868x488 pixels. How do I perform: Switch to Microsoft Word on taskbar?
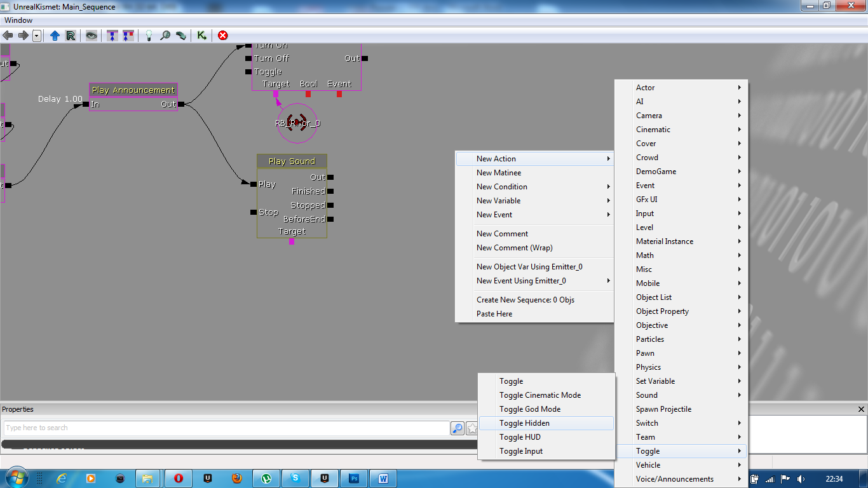[384, 478]
